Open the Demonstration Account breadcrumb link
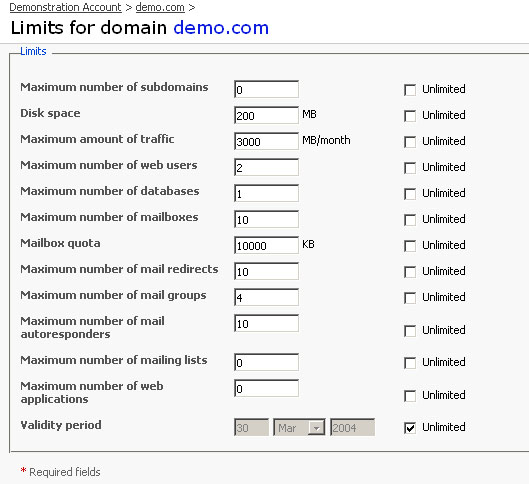This screenshot has height=484, width=529. [65, 7]
